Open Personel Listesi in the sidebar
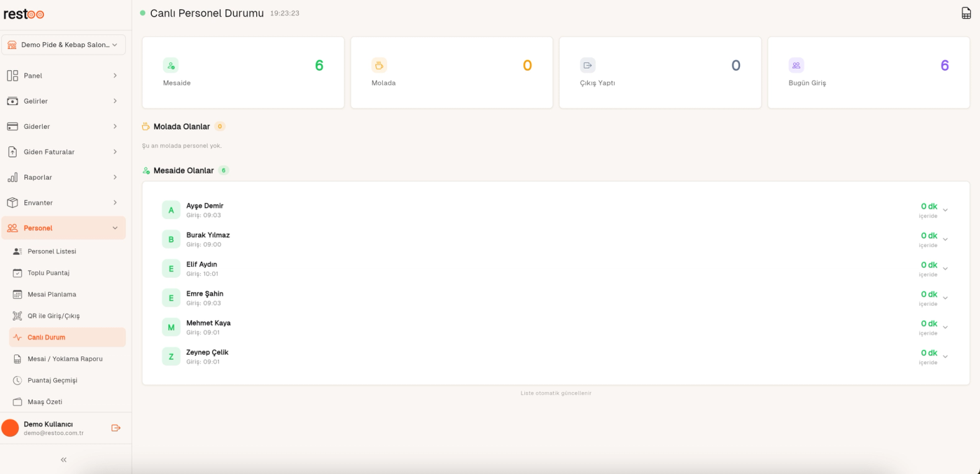This screenshot has height=474, width=980. 67,251
